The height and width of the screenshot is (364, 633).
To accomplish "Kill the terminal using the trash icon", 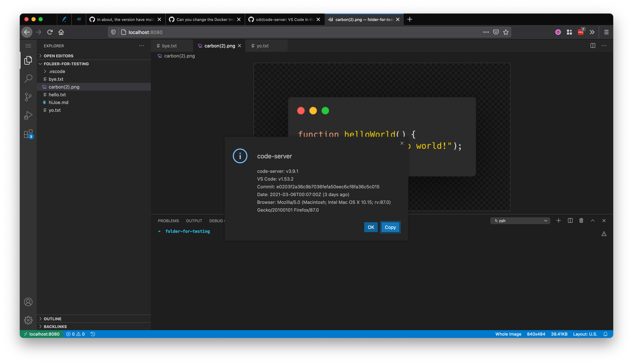I will (581, 220).
